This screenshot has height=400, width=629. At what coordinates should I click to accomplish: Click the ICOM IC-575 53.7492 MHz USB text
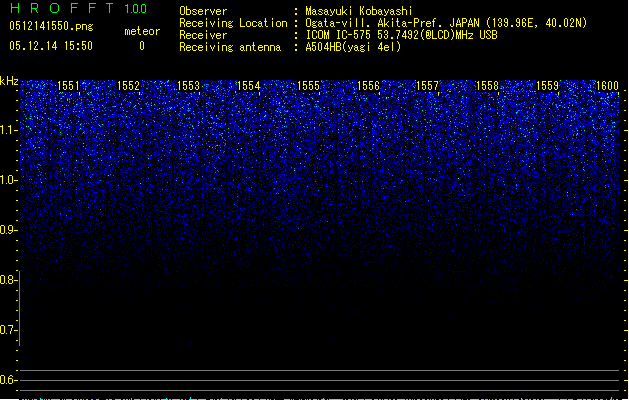tap(401, 35)
